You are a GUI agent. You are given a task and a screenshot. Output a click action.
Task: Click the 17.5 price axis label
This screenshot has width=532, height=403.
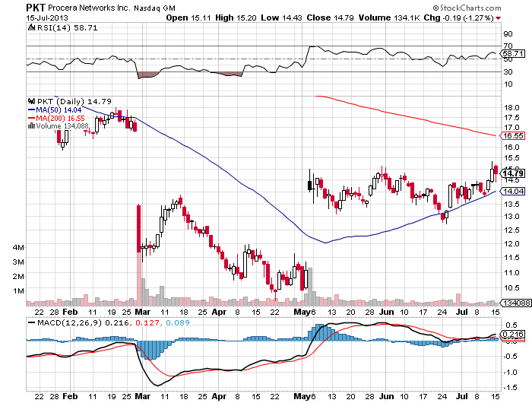point(511,117)
